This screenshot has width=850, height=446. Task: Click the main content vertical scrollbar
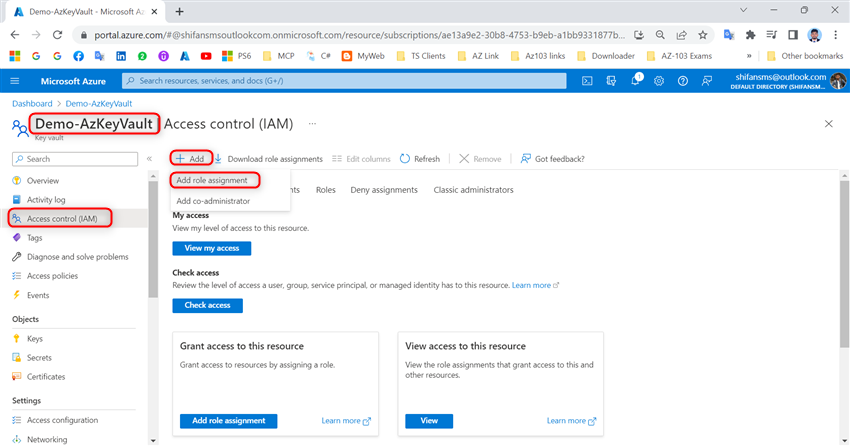tap(844, 266)
